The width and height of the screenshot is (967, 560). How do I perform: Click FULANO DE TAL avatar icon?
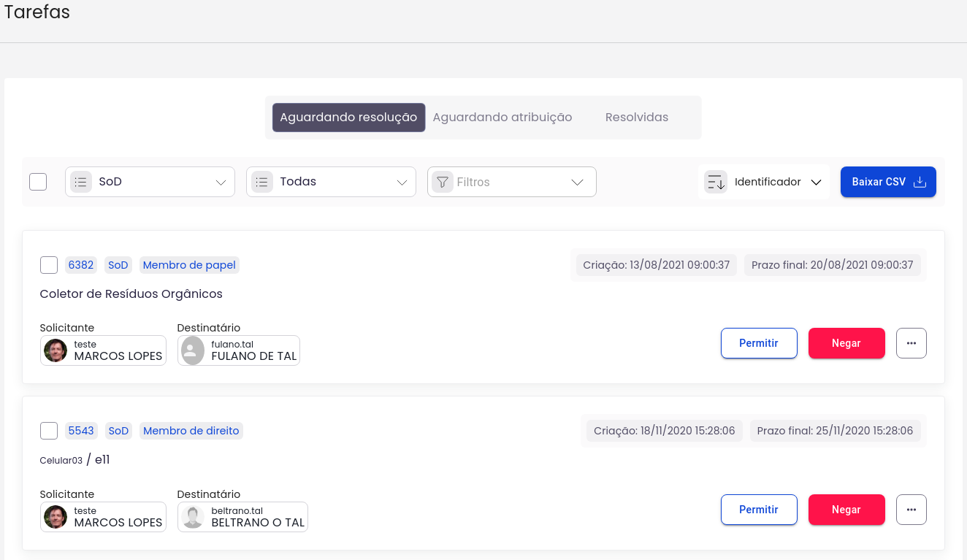pyautogui.click(x=193, y=350)
